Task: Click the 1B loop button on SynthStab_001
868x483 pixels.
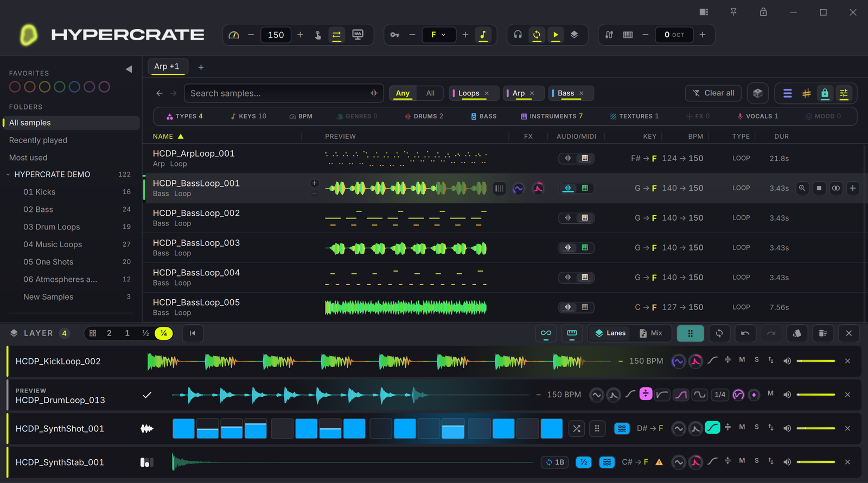Action: pos(554,462)
